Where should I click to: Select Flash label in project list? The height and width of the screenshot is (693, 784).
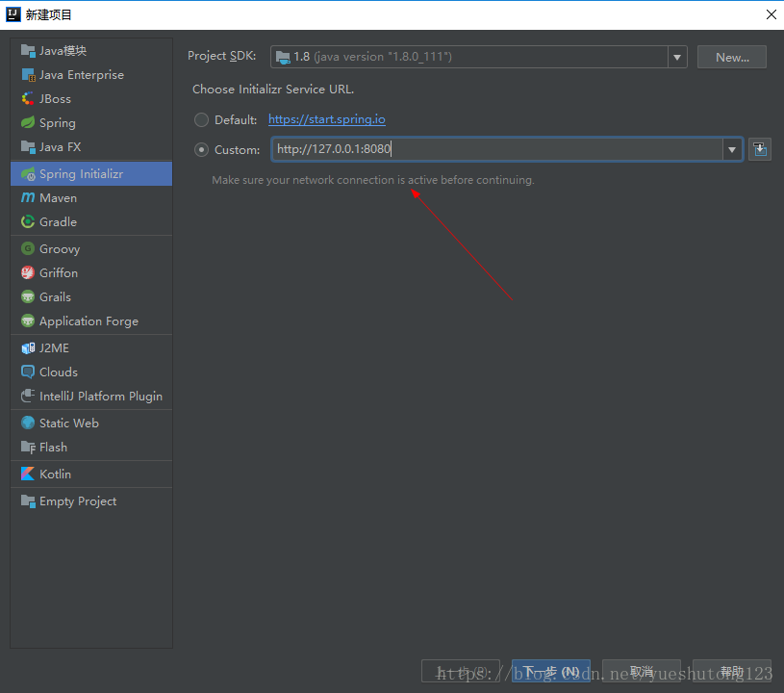coord(53,448)
